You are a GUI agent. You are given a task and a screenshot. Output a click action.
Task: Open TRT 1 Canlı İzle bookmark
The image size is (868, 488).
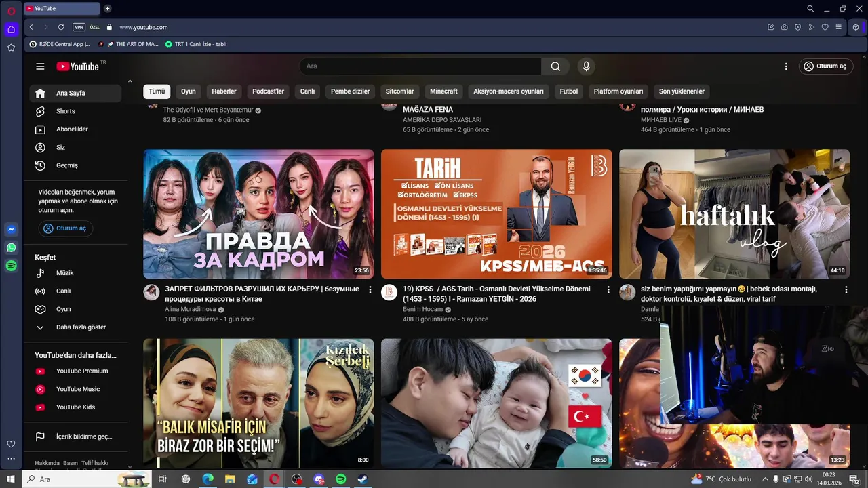(196, 44)
